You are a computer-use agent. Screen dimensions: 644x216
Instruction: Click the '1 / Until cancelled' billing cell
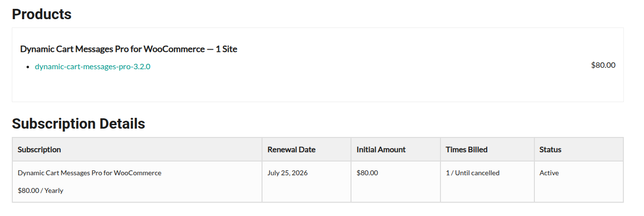click(x=472, y=173)
